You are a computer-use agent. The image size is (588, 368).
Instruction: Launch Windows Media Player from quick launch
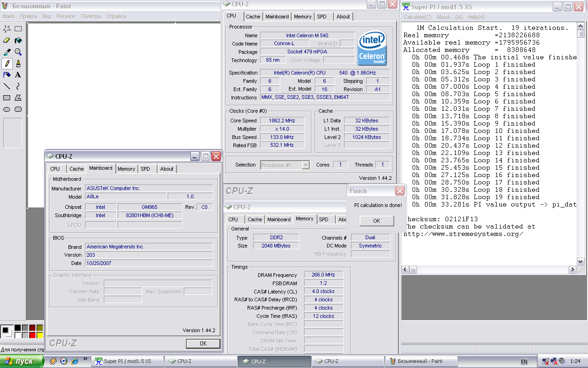(x=64, y=361)
